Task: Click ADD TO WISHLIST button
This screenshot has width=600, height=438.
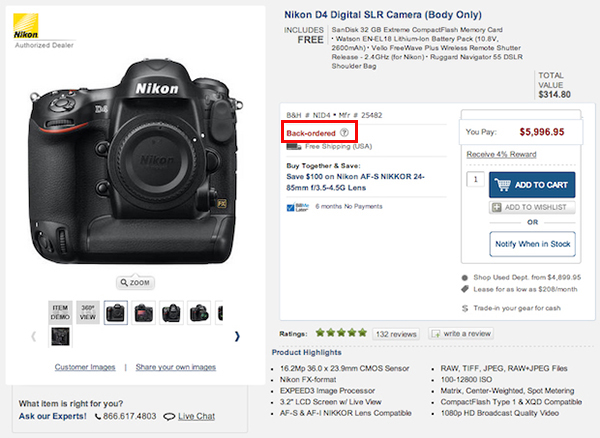Action: tap(532, 207)
